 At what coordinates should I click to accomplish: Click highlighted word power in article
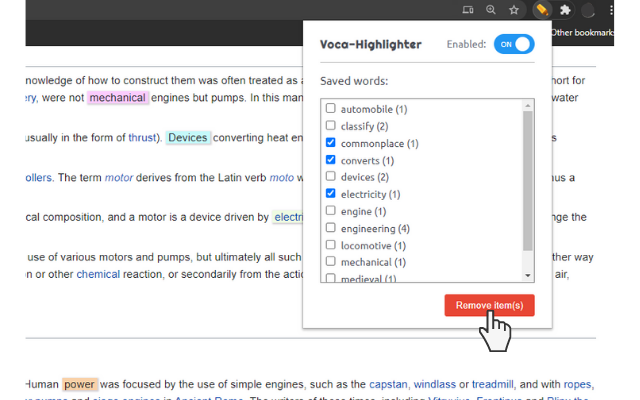click(x=80, y=384)
